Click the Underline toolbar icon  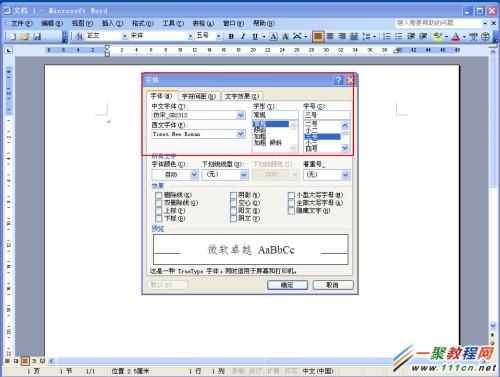click(x=255, y=36)
